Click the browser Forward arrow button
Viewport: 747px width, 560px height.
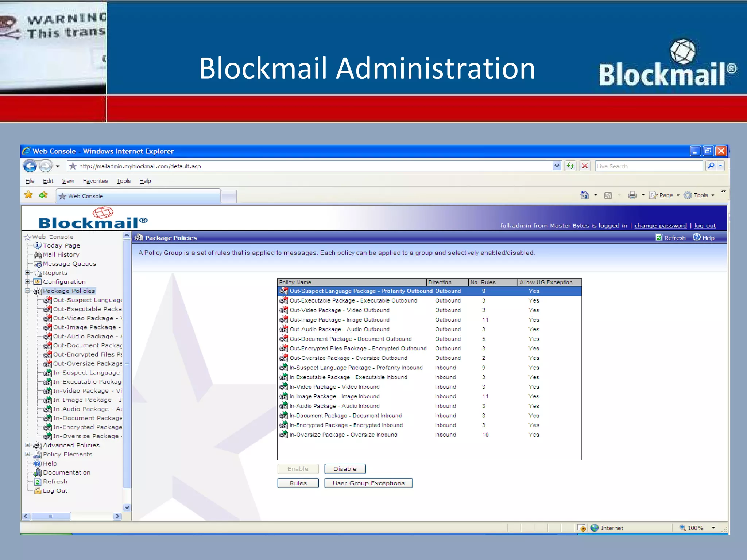pos(46,166)
